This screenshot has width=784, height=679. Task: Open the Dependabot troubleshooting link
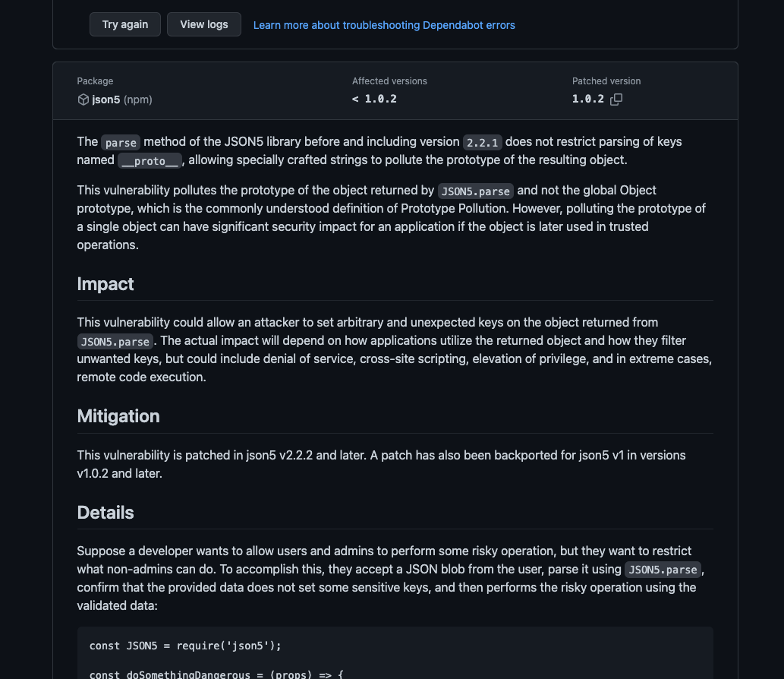(x=384, y=25)
